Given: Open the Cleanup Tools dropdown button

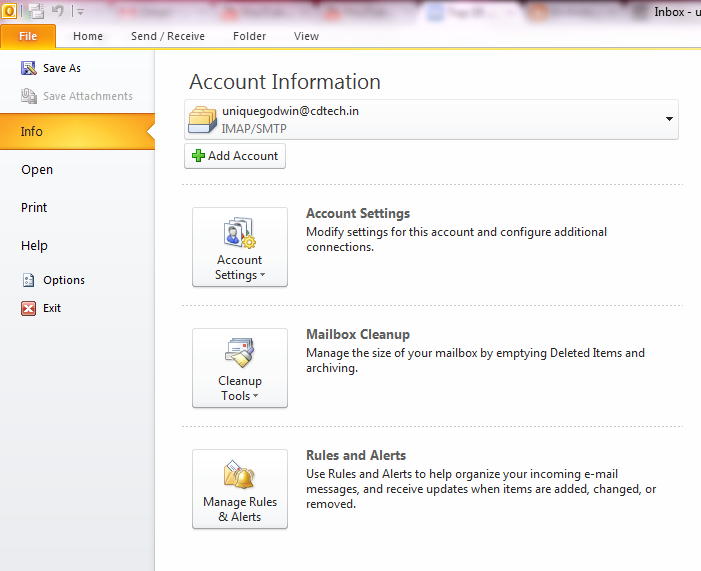Looking at the screenshot, I should coord(240,368).
